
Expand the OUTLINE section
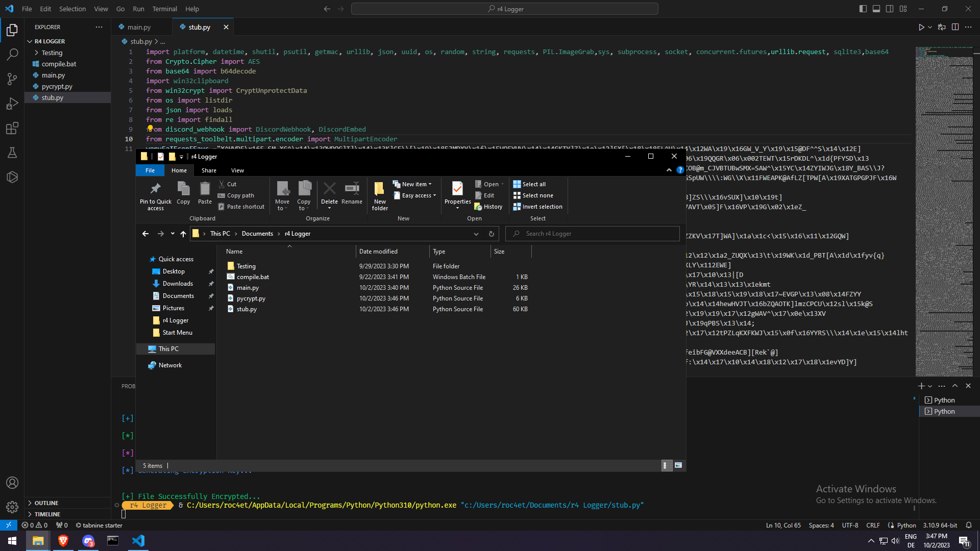[46, 503]
